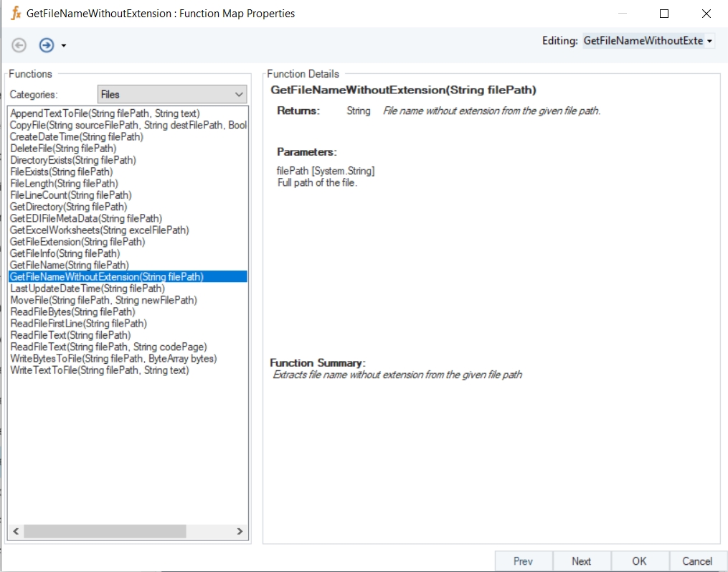Choose MoveFile from the functions list
Screen dimensions: 728x572
tap(103, 300)
